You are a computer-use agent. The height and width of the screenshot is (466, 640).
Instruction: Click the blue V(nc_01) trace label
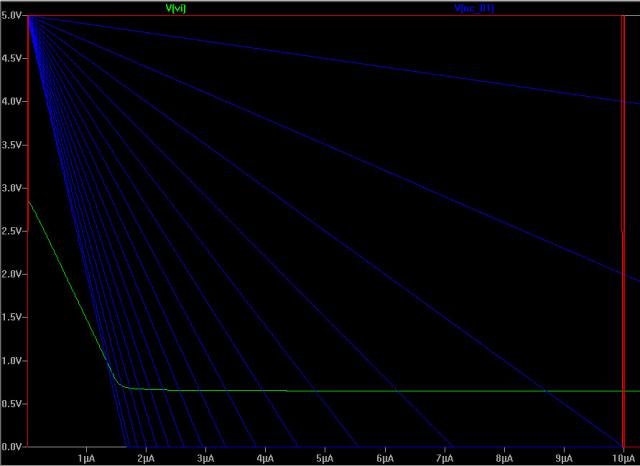474,8
